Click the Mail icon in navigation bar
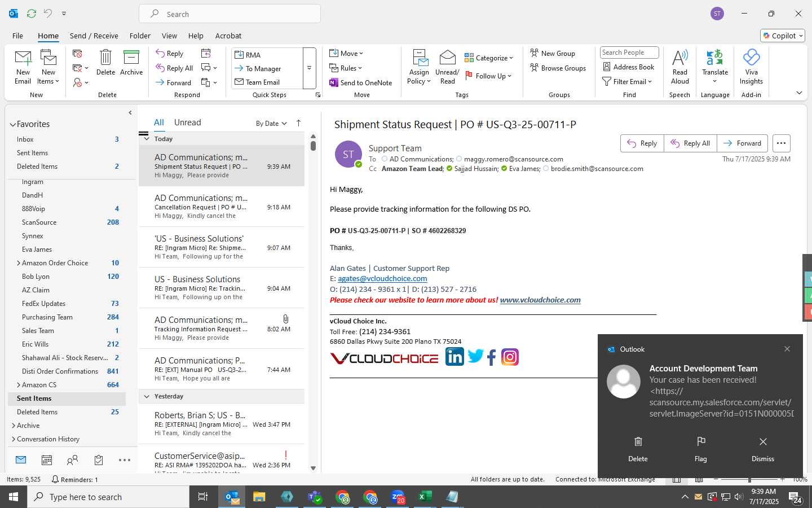Viewport: 812px width, 508px height. (21, 460)
